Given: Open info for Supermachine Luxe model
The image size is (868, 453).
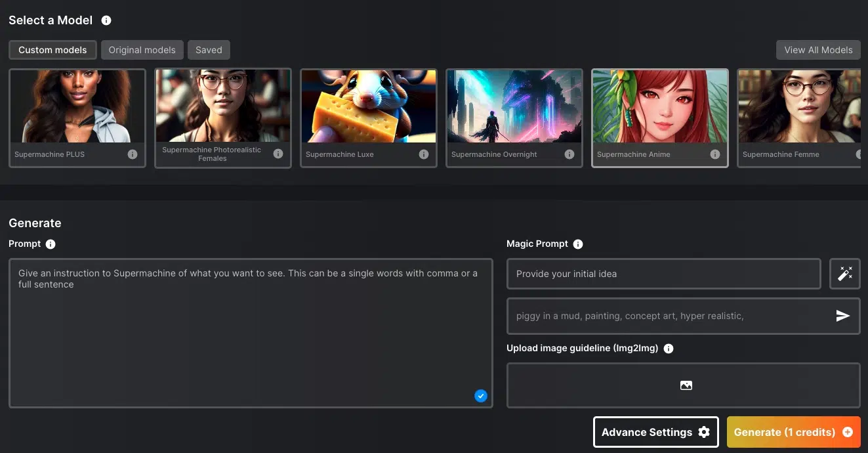Looking at the screenshot, I should pyautogui.click(x=424, y=154).
